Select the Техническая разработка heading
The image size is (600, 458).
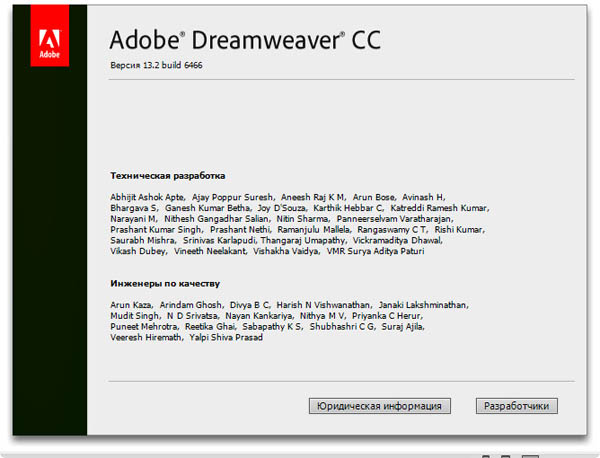167,175
